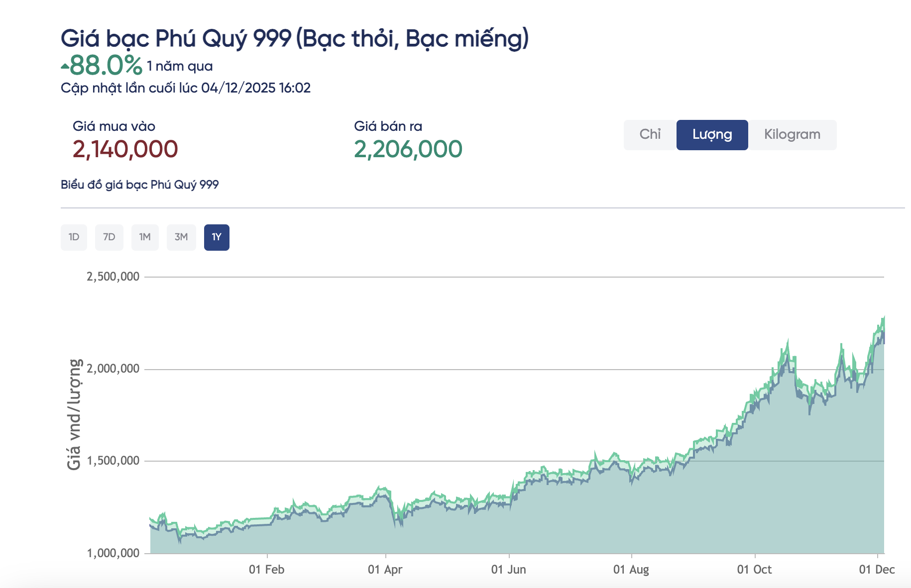Click the Giá mua vào price 2,140,000
Screen dimensions: 911x588
click(x=125, y=149)
